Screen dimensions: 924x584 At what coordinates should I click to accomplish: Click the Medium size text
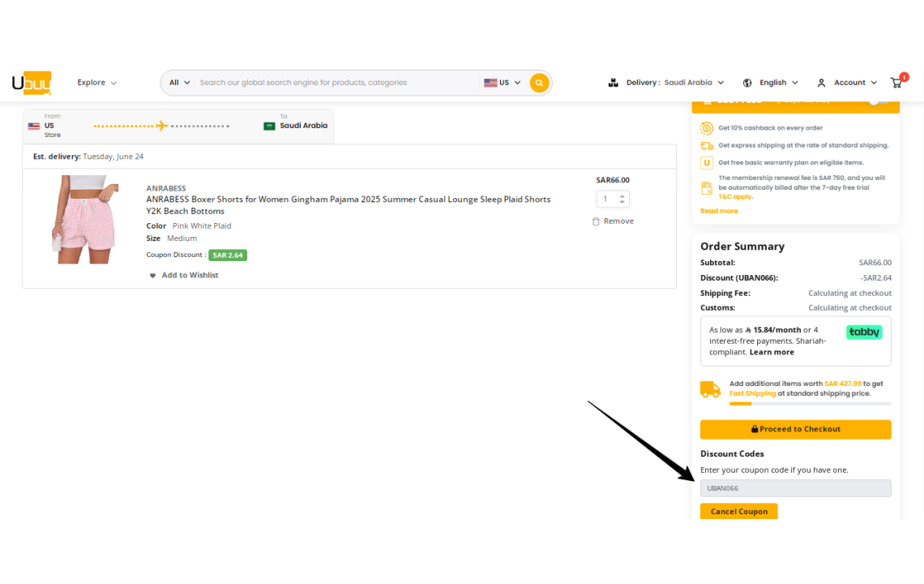pyautogui.click(x=182, y=238)
